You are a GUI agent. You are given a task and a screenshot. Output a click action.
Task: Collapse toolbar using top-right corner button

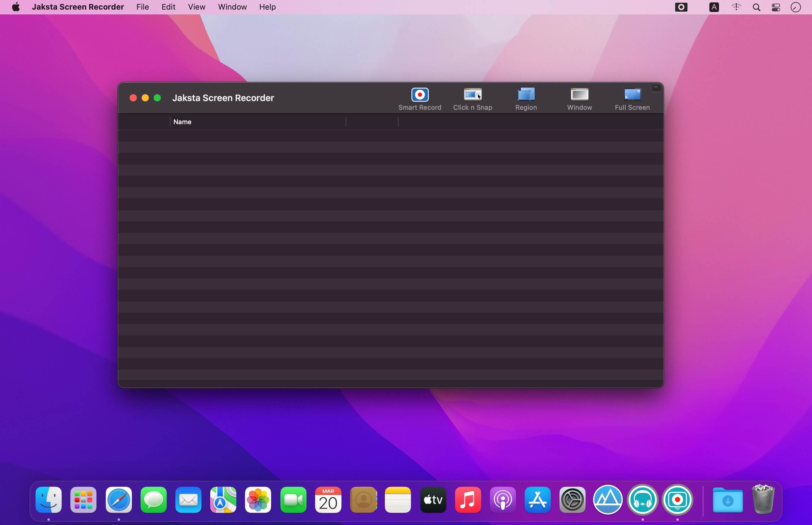[656, 88]
